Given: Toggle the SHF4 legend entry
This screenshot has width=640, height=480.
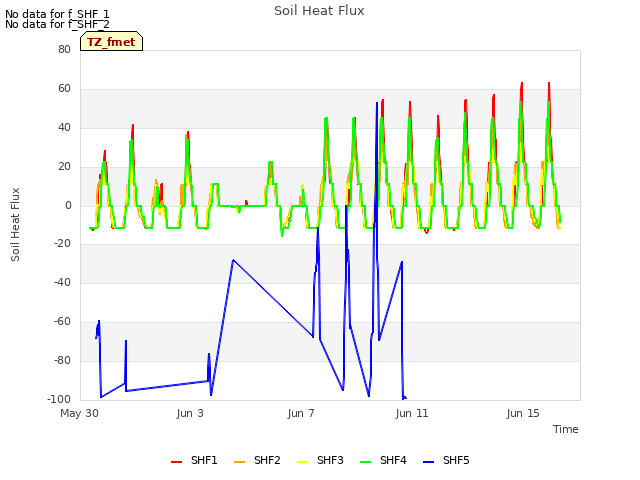Looking at the screenshot, I should 383,460.
